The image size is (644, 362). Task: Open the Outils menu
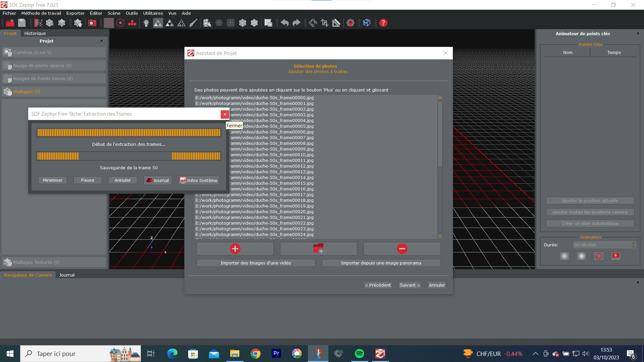(x=132, y=13)
